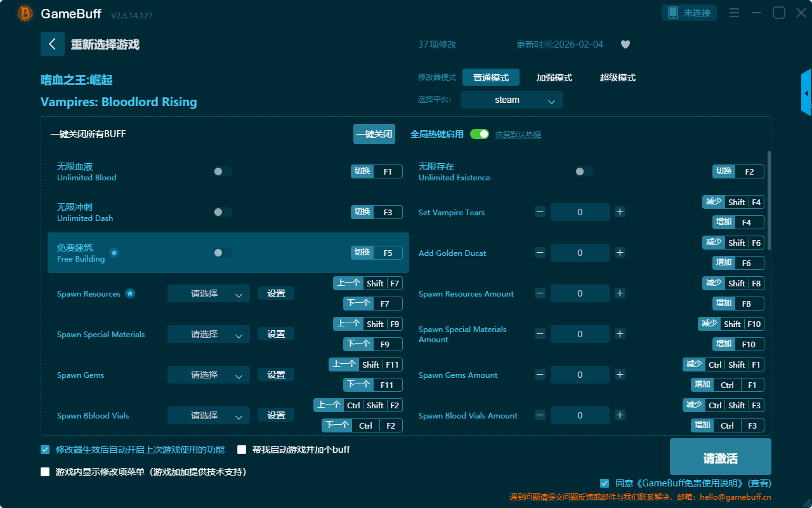The height and width of the screenshot is (508, 812).
Task: Select the 超级模式 mode tab
Action: [x=617, y=77]
